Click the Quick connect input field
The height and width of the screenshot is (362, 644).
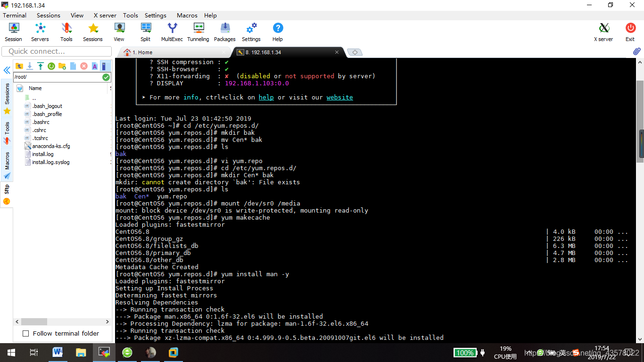coord(57,51)
